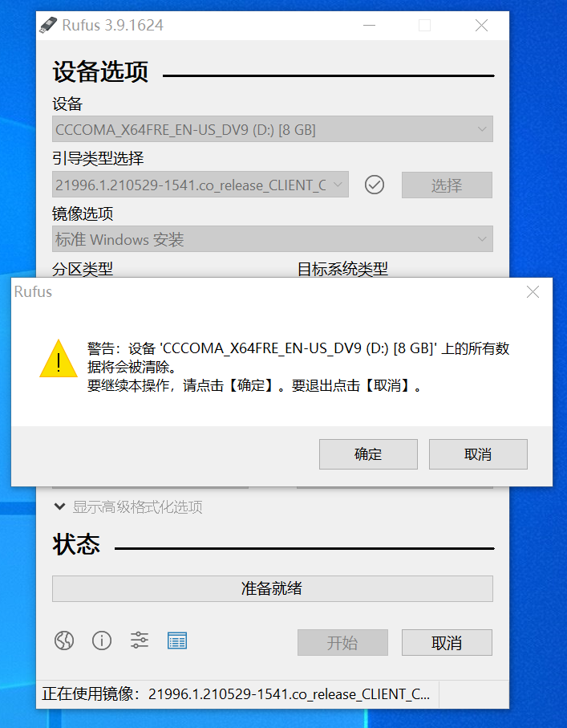Click 取消 button in main window
Viewport: 567px width, 728px height.
[447, 643]
